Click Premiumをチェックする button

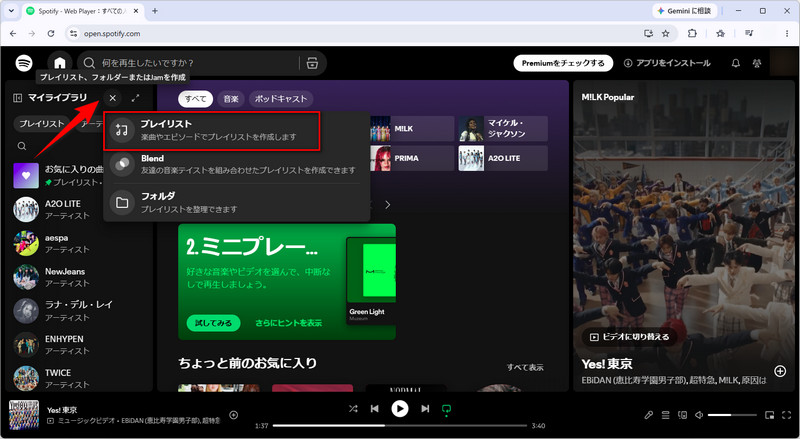(563, 63)
